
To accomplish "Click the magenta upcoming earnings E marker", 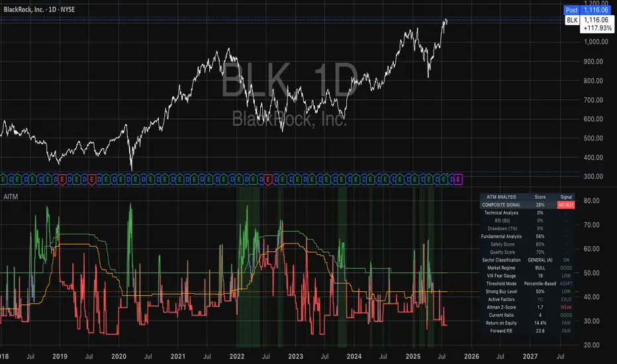I will pos(458,179).
